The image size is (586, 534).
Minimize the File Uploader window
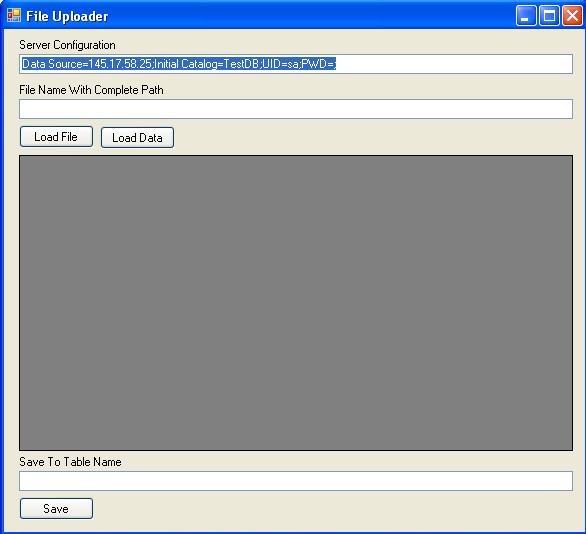click(526, 16)
